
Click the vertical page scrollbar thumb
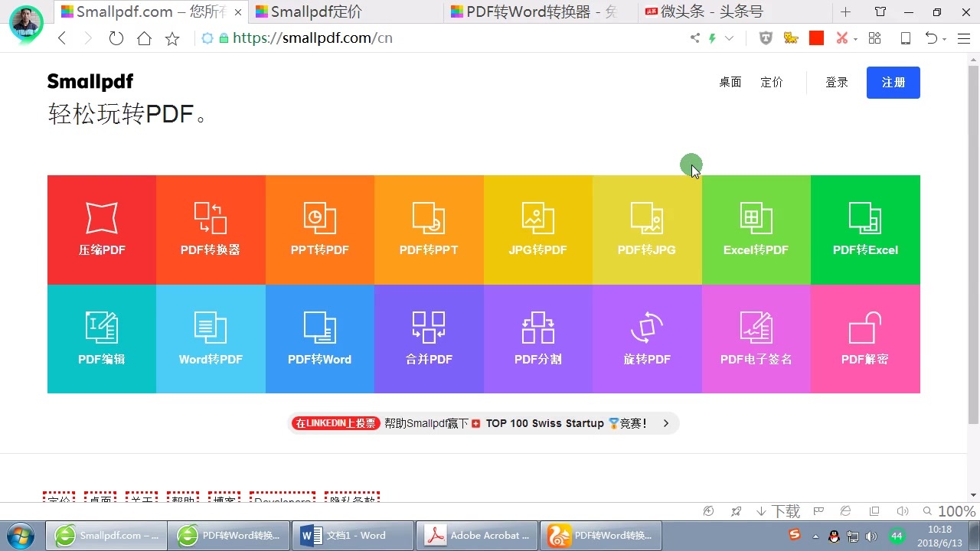(973, 245)
